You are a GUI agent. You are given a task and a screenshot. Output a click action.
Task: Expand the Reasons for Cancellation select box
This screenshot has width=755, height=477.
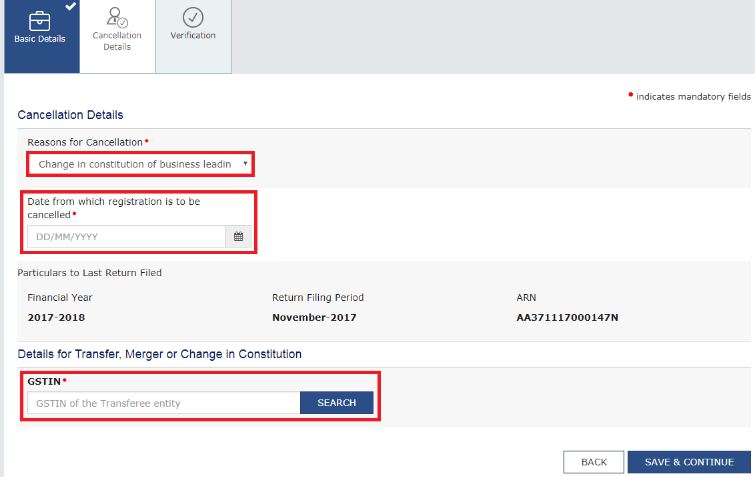(x=138, y=163)
